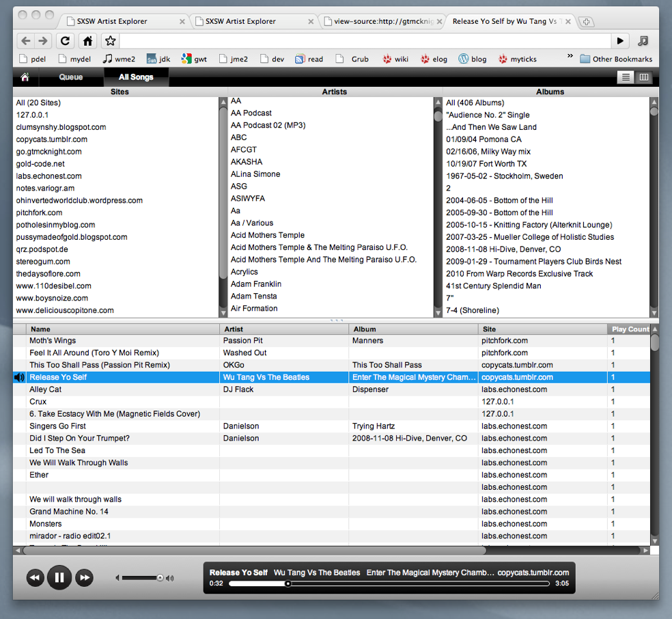Mute volume using the speaker icon

click(x=118, y=578)
